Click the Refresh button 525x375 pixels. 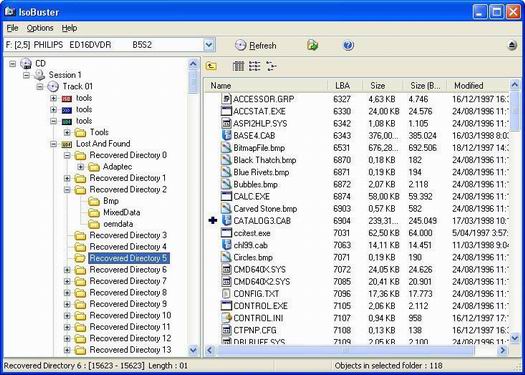point(255,45)
